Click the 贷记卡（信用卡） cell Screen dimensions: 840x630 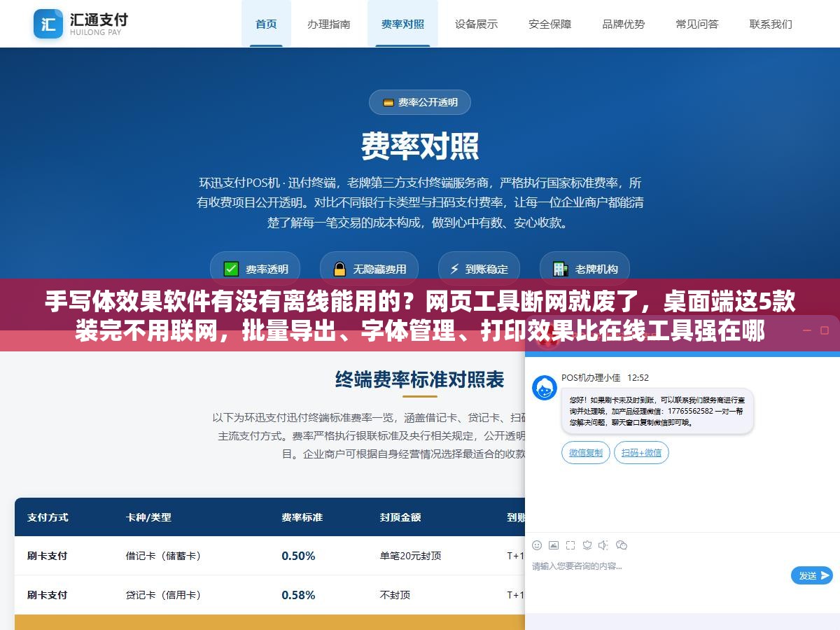(x=165, y=595)
